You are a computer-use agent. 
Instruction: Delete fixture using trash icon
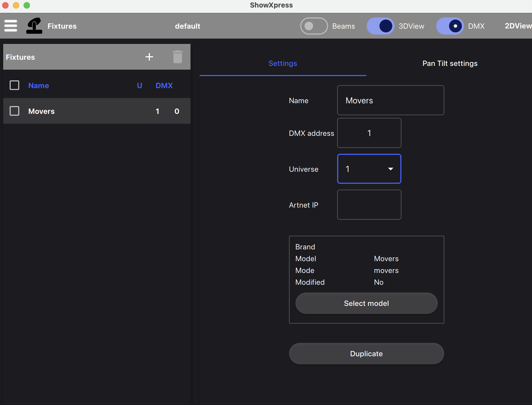pyautogui.click(x=177, y=57)
